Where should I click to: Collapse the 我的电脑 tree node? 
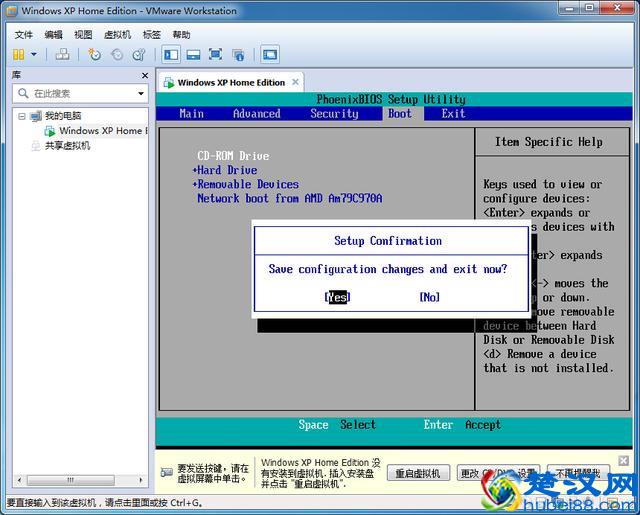point(22,116)
